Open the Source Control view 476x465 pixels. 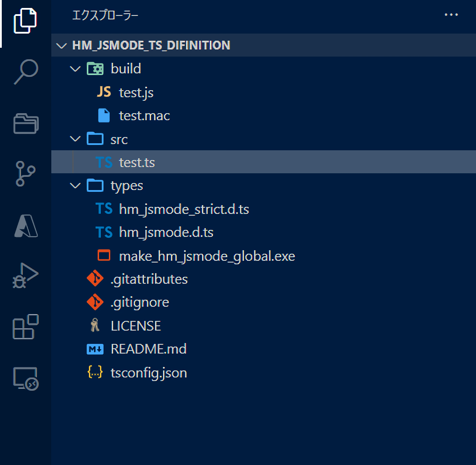pyautogui.click(x=26, y=174)
